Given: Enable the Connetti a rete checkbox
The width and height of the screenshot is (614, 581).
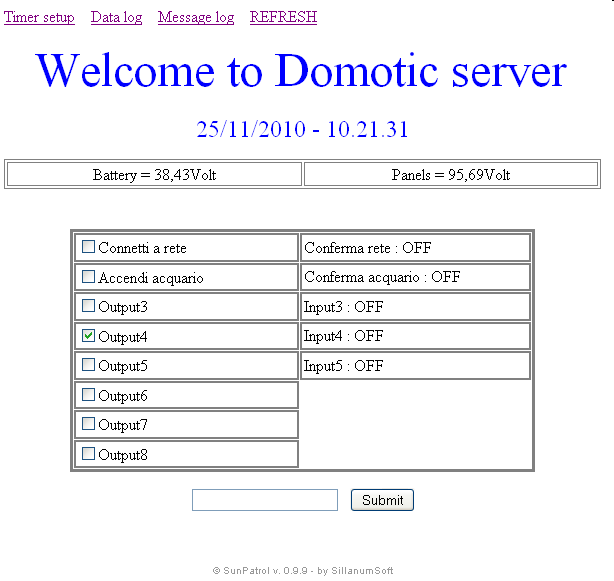Looking at the screenshot, I should (89, 247).
